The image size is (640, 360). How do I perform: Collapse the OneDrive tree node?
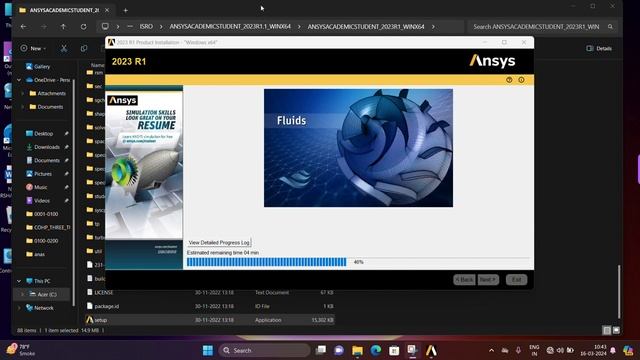point(19,80)
